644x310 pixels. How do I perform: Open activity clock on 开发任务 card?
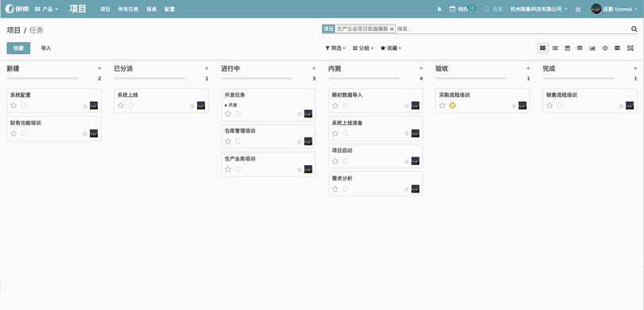coord(238,114)
